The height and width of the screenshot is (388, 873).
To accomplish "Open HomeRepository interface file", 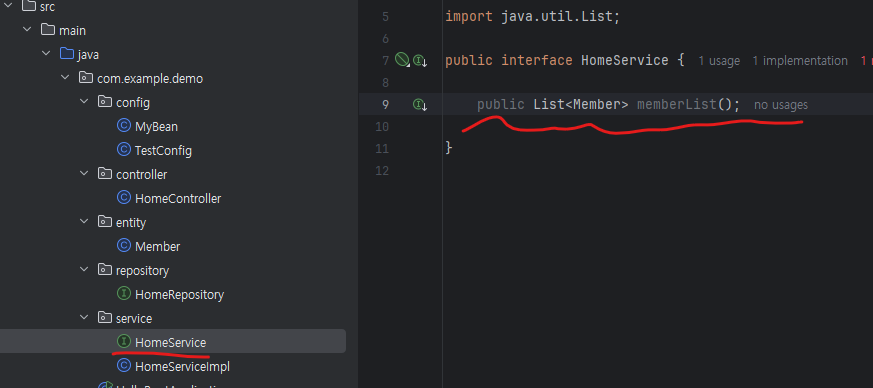I will point(179,294).
